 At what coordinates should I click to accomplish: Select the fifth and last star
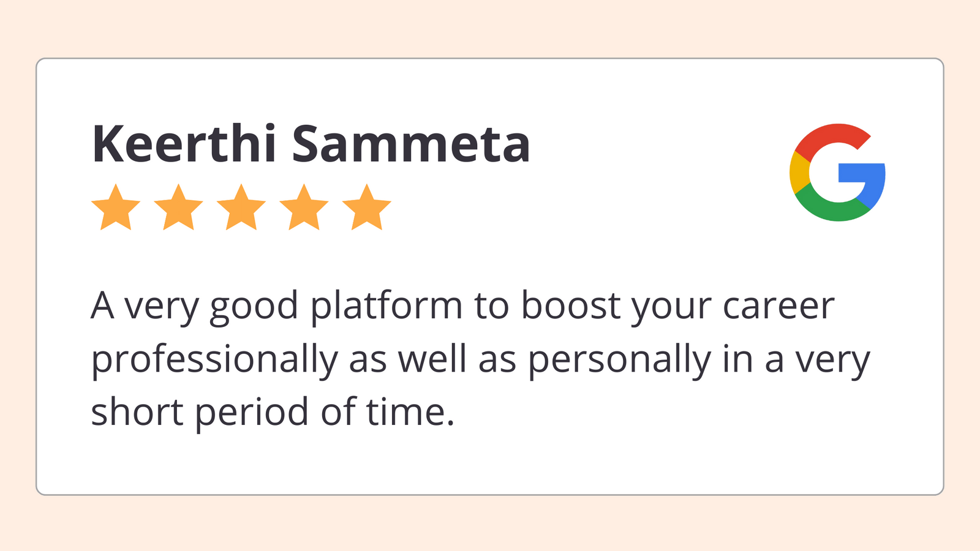click(366, 208)
